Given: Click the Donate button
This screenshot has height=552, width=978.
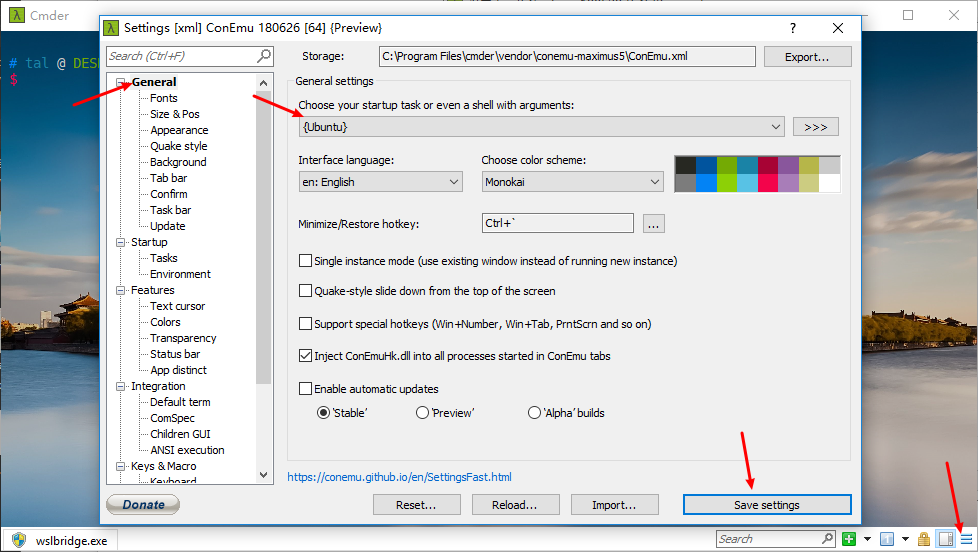Looking at the screenshot, I should pyautogui.click(x=143, y=505).
